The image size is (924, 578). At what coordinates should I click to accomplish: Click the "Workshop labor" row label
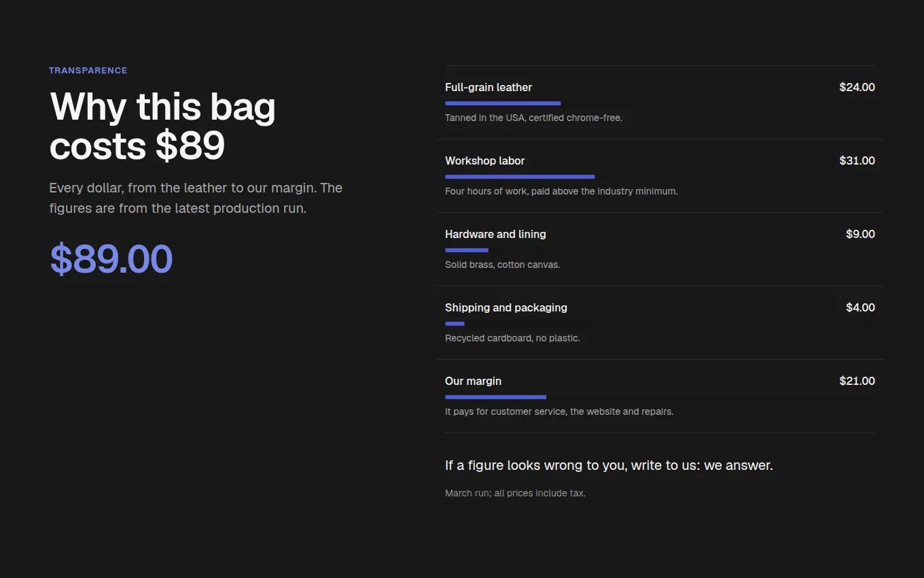pos(485,160)
